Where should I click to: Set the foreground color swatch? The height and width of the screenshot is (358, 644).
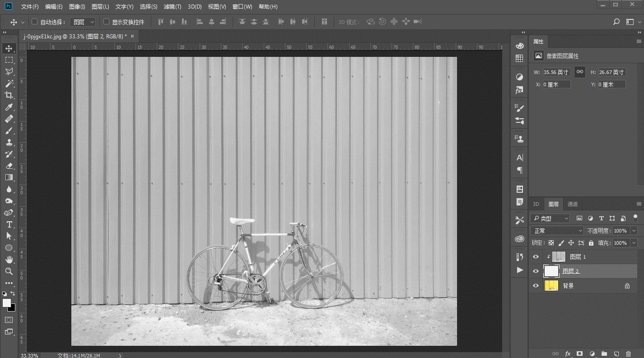(x=6, y=303)
